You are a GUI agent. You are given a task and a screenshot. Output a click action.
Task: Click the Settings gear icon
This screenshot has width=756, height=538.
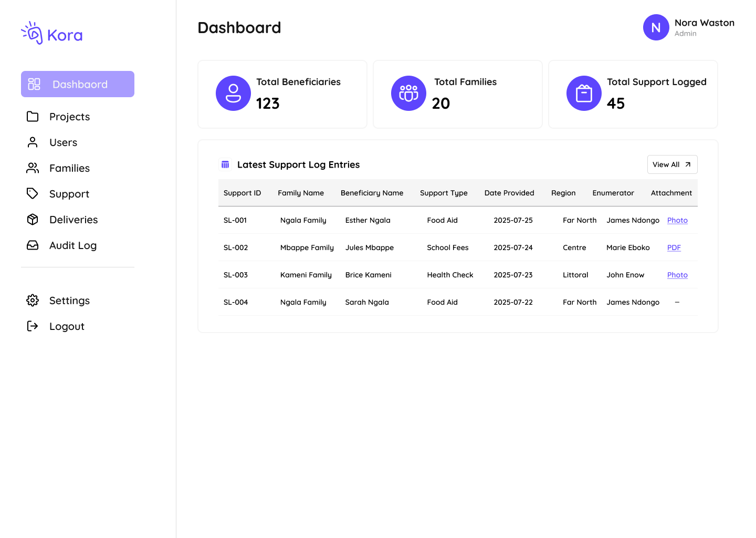pyautogui.click(x=33, y=301)
